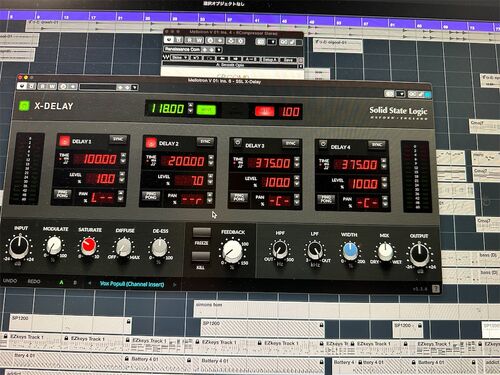Screen dimensions: 500x375
Task: Click the Vox Populi (Channel Insert) preset name
Action: (132, 284)
